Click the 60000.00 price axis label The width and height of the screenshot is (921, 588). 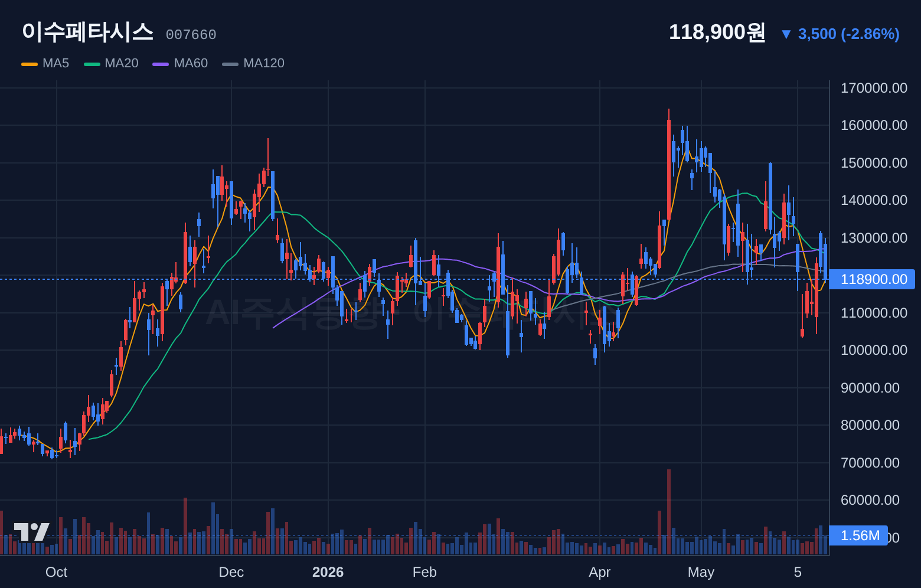click(x=870, y=500)
